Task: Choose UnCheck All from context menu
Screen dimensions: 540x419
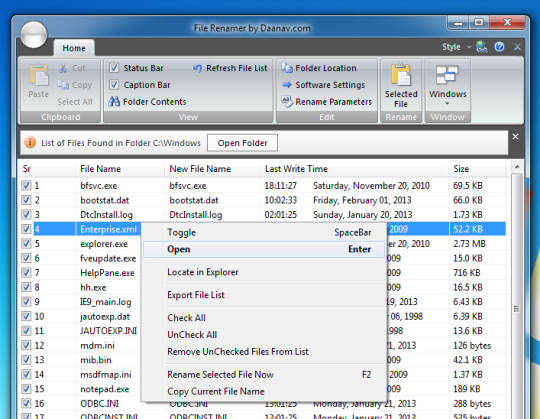Action: click(263, 335)
